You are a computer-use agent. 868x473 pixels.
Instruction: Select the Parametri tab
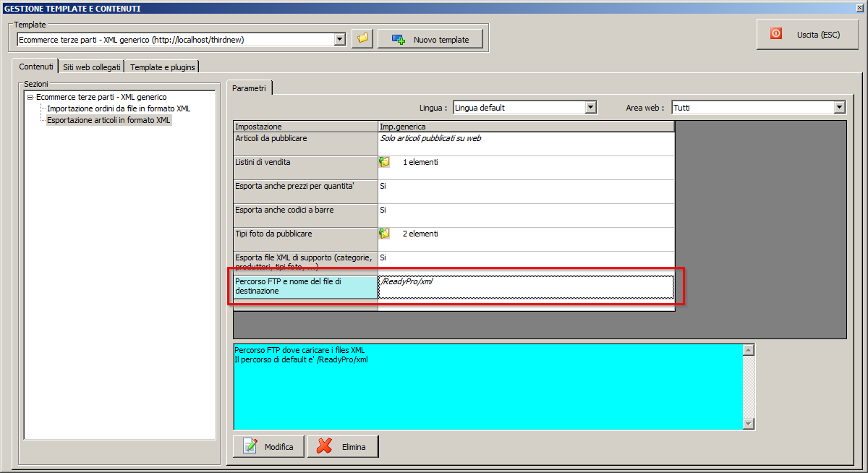coord(249,88)
